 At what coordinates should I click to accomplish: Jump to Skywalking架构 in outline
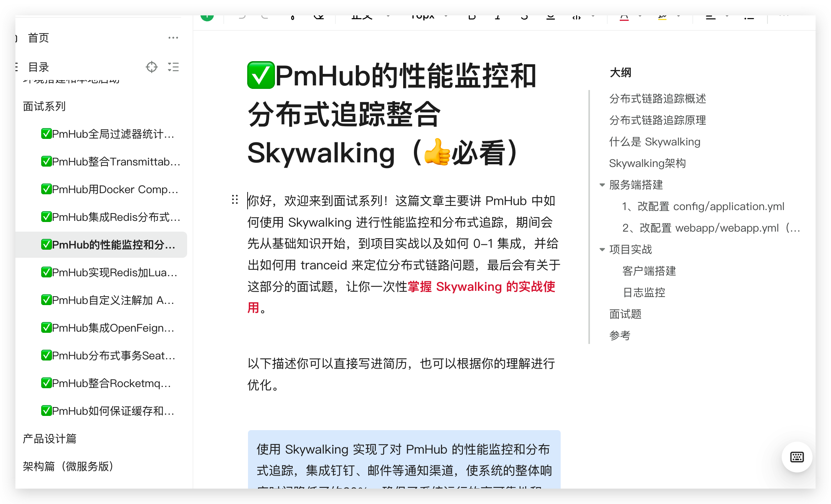(647, 164)
